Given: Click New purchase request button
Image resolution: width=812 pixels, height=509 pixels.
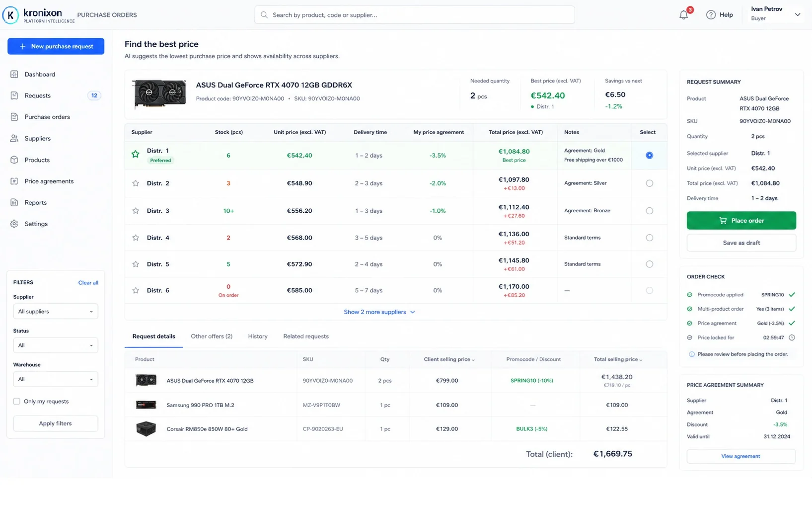Looking at the screenshot, I should pos(56,46).
